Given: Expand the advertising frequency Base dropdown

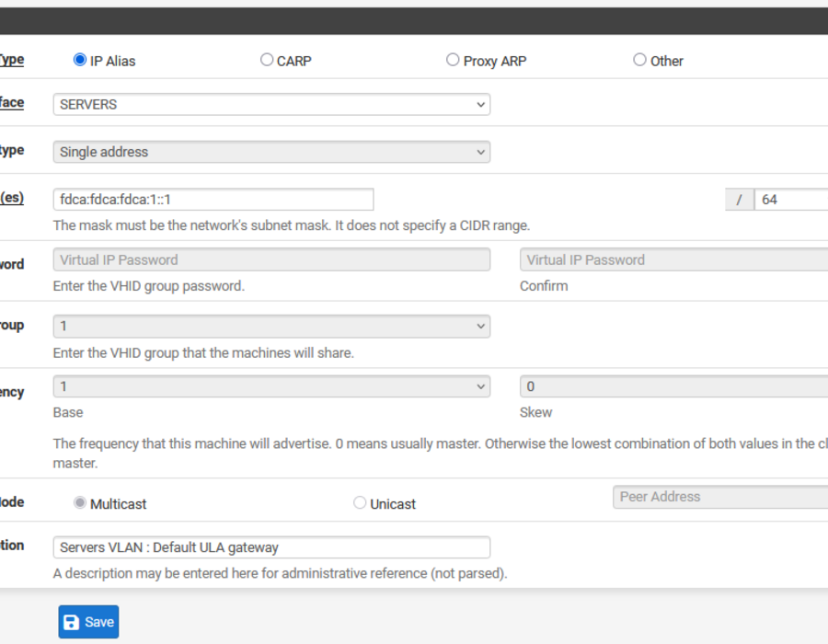Looking at the screenshot, I should pyautogui.click(x=271, y=386).
